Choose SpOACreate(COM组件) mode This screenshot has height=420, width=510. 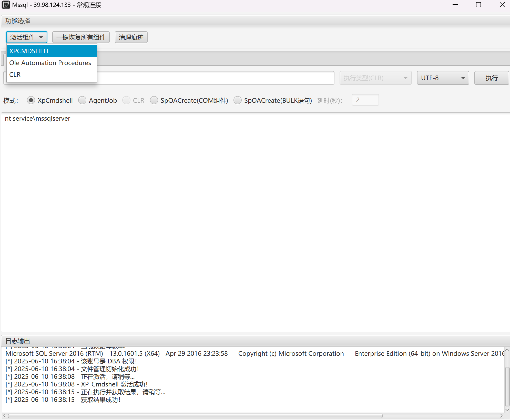pos(154,100)
